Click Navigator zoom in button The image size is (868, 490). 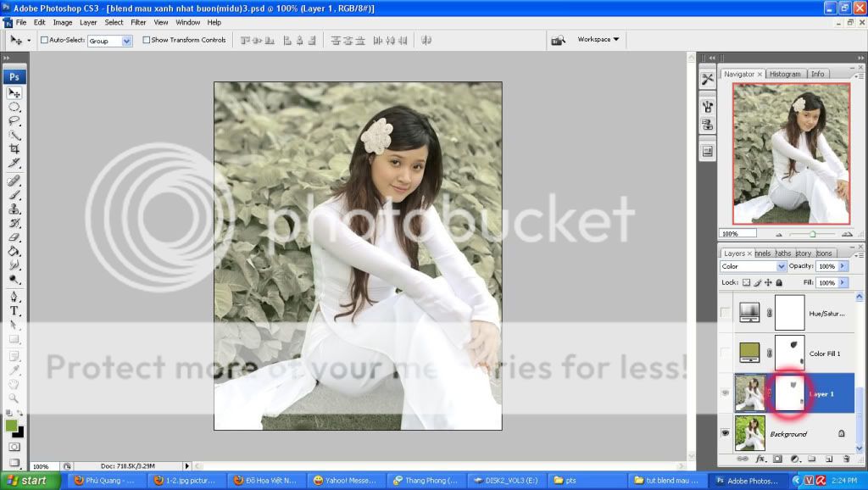tap(847, 234)
